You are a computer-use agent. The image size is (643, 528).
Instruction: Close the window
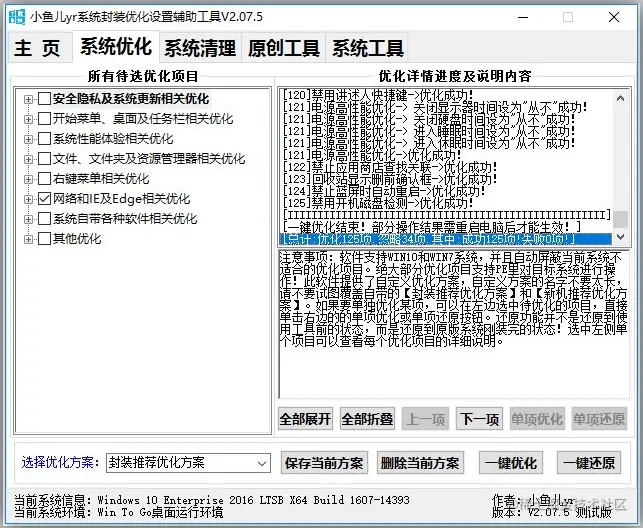point(614,17)
